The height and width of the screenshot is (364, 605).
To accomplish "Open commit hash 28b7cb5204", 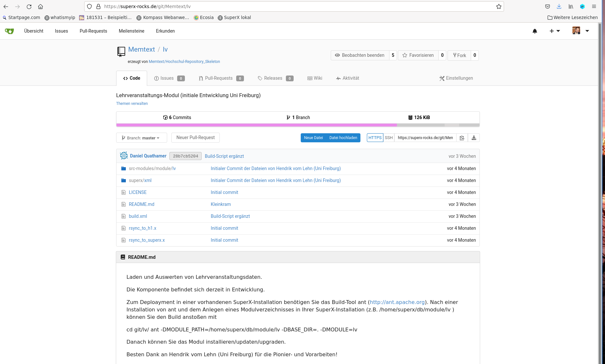I will click(x=186, y=156).
